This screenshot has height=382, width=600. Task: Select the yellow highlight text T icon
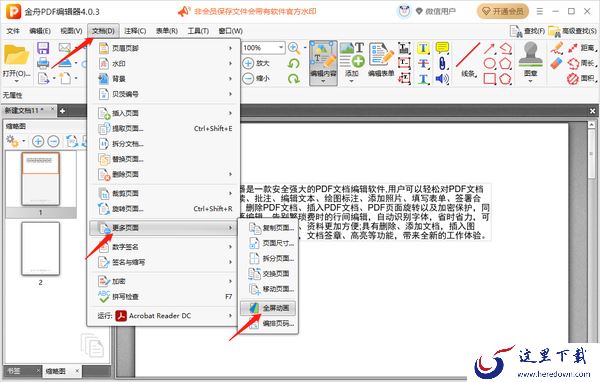(x=423, y=48)
